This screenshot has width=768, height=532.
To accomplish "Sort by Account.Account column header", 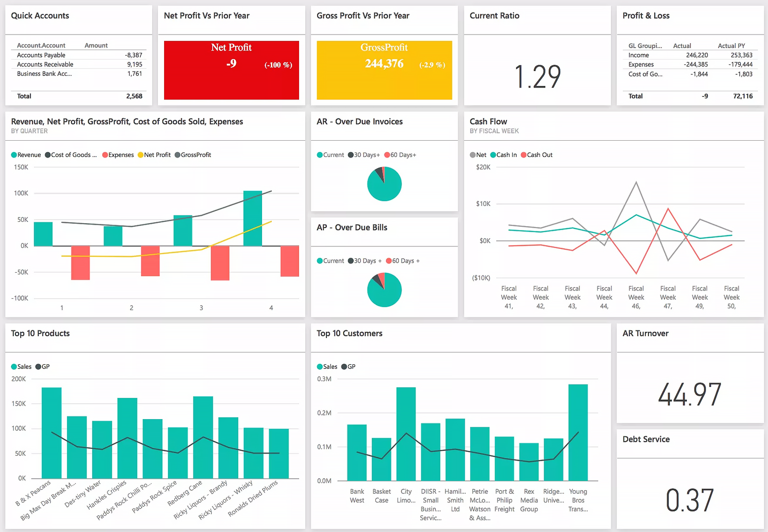I will [x=41, y=46].
